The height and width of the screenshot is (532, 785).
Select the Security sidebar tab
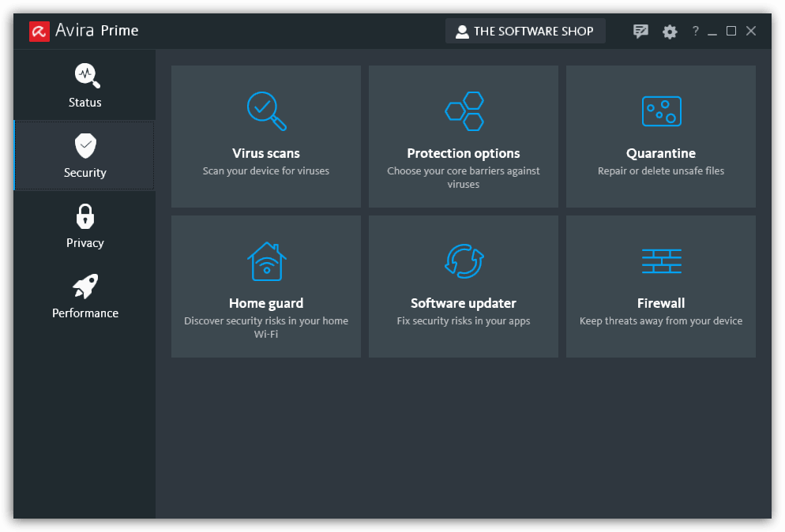pyautogui.click(x=85, y=155)
